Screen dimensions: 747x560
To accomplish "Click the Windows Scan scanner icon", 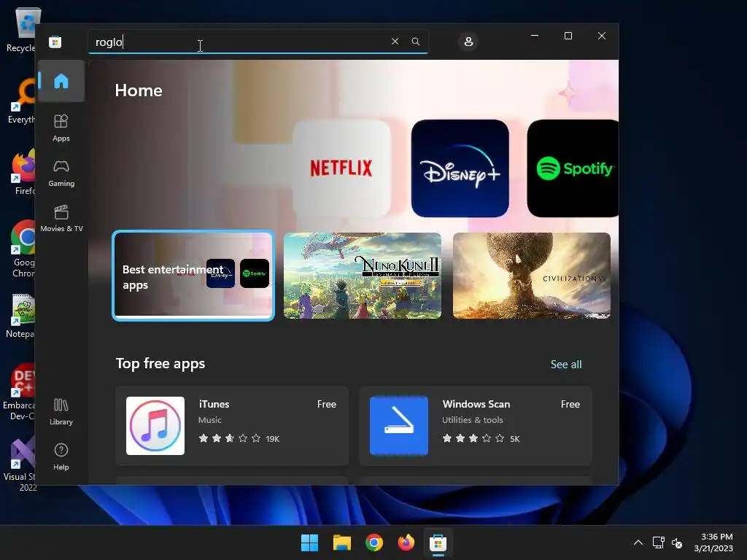I will click(x=399, y=426).
